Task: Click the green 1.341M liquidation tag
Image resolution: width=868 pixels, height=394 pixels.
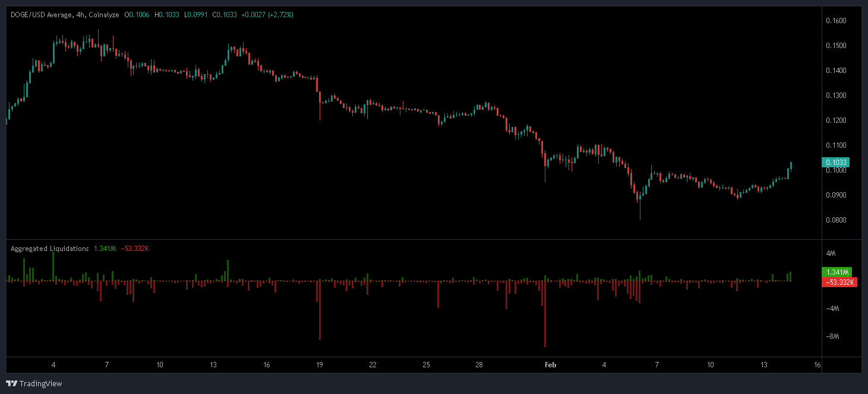Action: pyautogui.click(x=839, y=272)
